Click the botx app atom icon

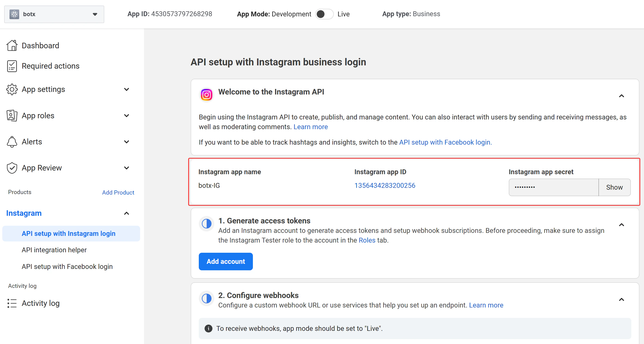click(x=14, y=14)
